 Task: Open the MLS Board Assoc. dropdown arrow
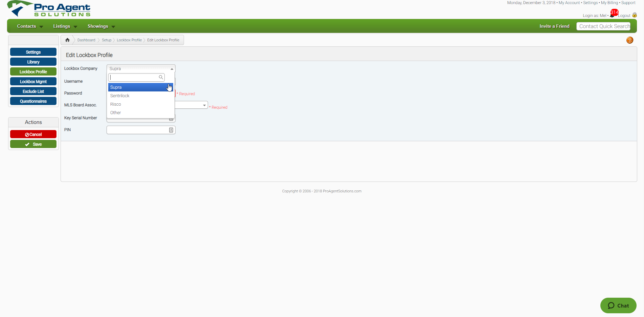pyautogui.click(x=204, y=105)
